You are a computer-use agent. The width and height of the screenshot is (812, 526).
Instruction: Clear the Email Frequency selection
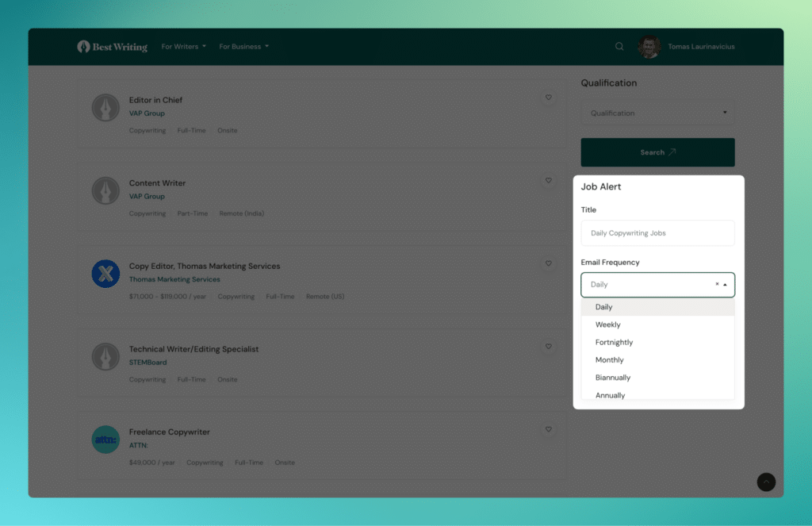point(717,284)
